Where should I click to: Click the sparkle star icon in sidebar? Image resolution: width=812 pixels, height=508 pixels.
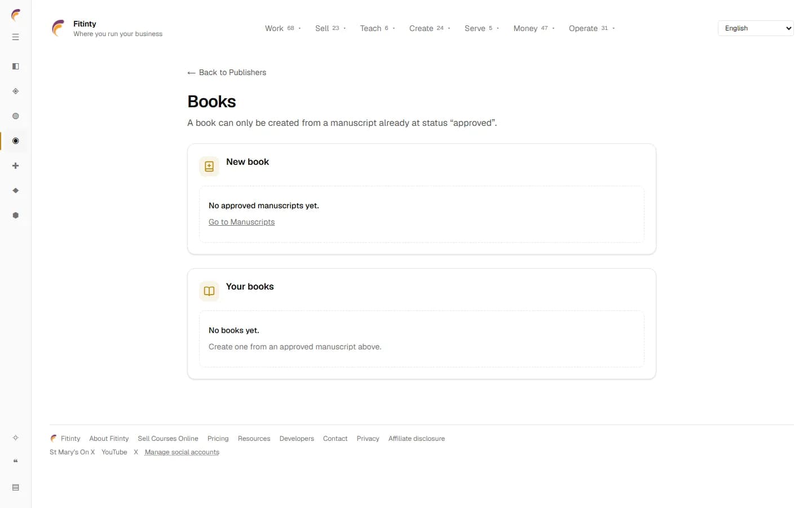(16, 438)
